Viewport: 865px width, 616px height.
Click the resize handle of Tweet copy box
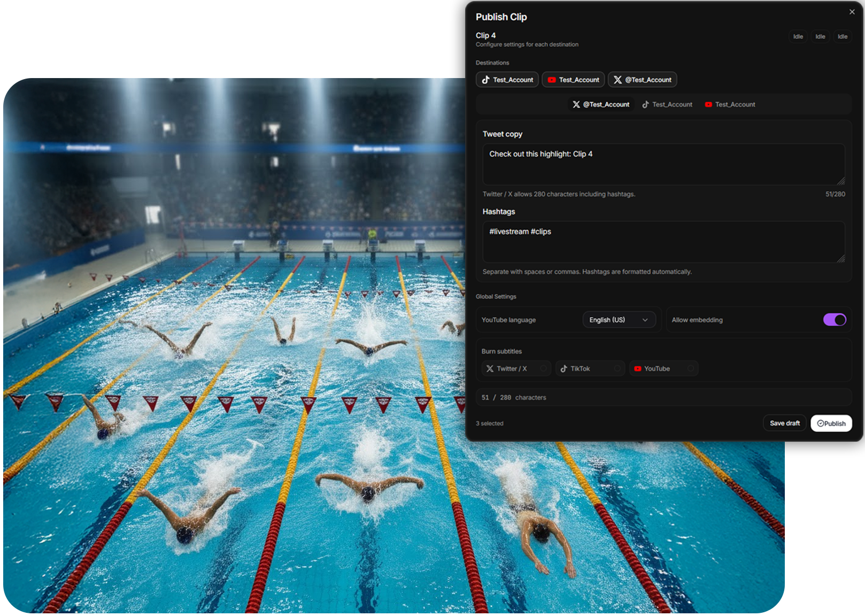tap(841, 181)
